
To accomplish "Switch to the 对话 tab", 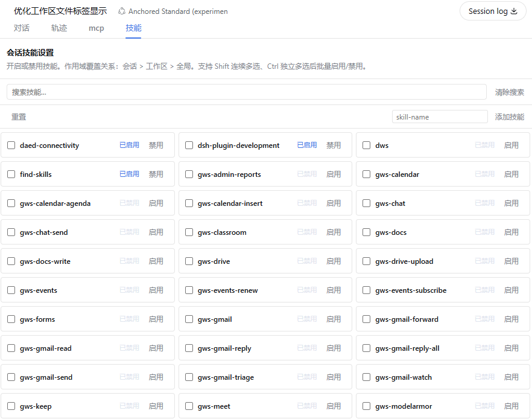I will [21, 28].
